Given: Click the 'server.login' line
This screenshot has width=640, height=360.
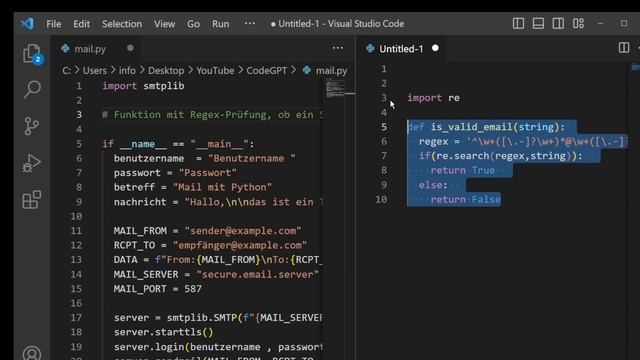Looking at the screenshot, I should (218, 347).
